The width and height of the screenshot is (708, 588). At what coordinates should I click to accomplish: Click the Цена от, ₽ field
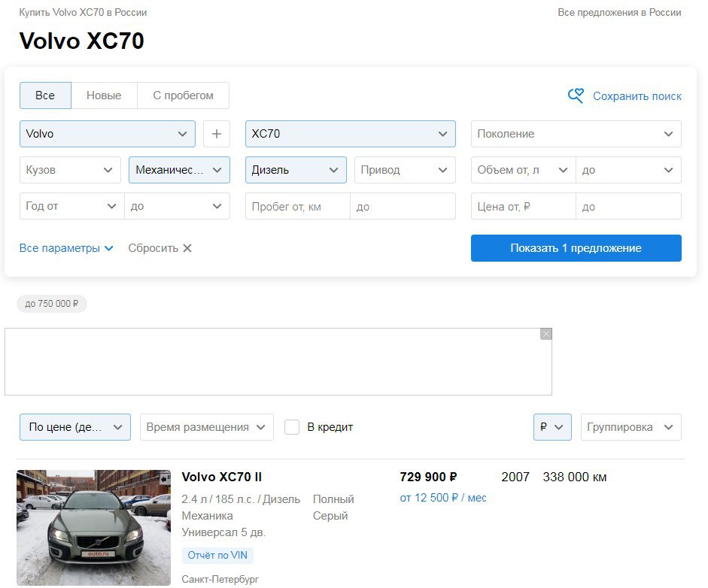pyautogui.click(x=524, y=206)
